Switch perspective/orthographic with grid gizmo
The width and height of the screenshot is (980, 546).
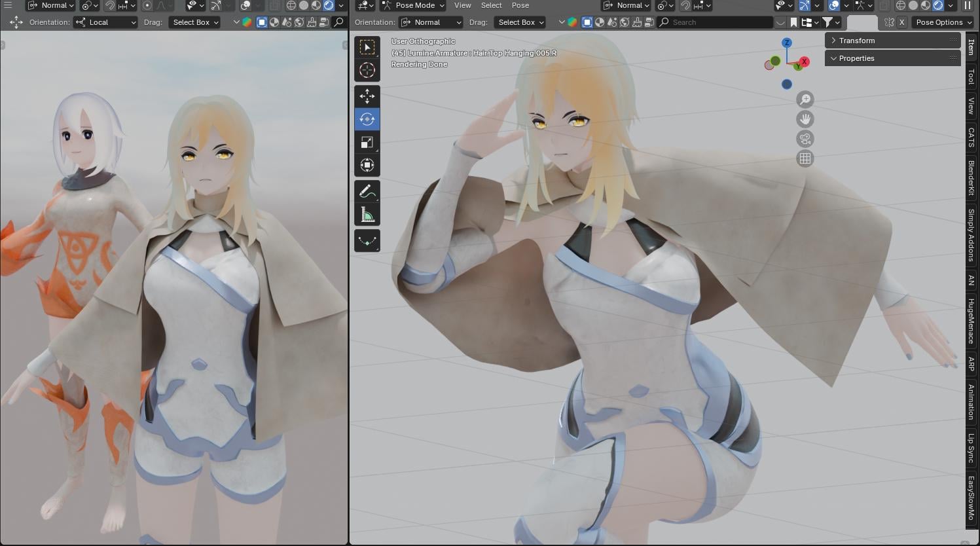(x=805, y=158)
